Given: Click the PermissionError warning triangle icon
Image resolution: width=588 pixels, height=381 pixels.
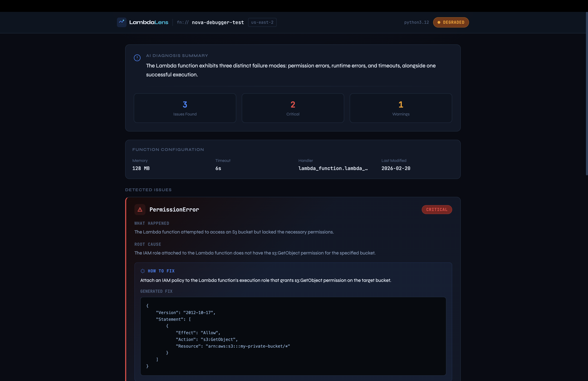Looking at the screenshot, I should [140, 209].
